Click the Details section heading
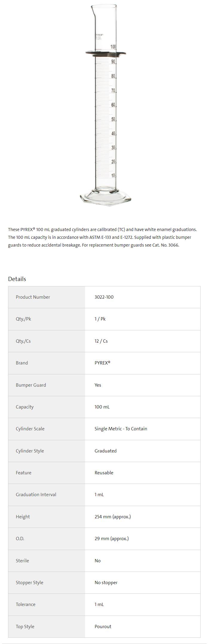 17,279
